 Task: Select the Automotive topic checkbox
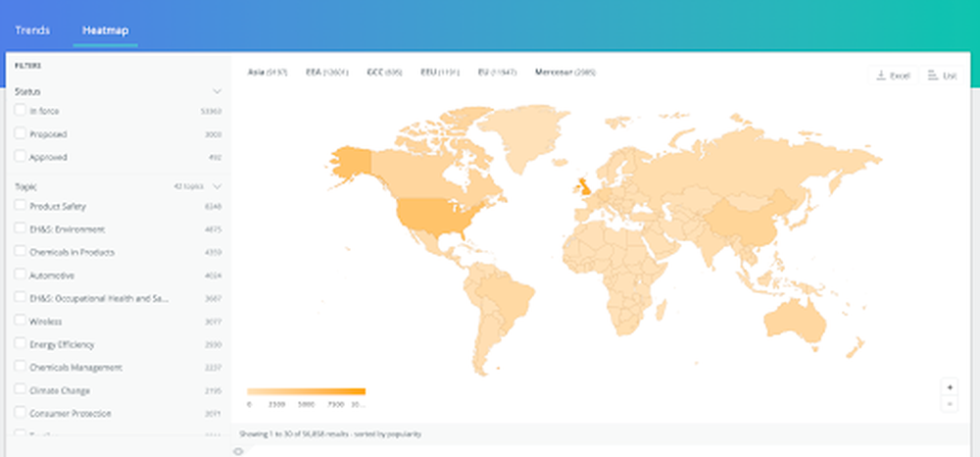20,275
